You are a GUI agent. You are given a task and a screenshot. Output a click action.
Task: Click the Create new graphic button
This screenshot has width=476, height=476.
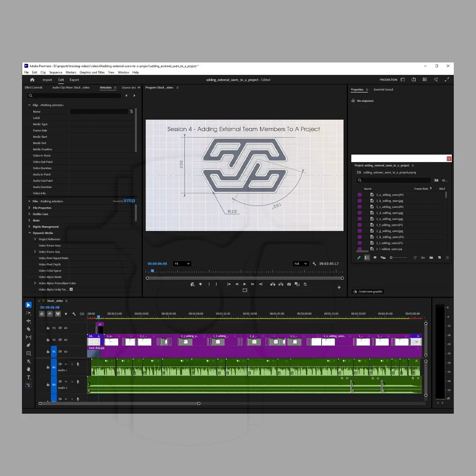pos(368,292)
